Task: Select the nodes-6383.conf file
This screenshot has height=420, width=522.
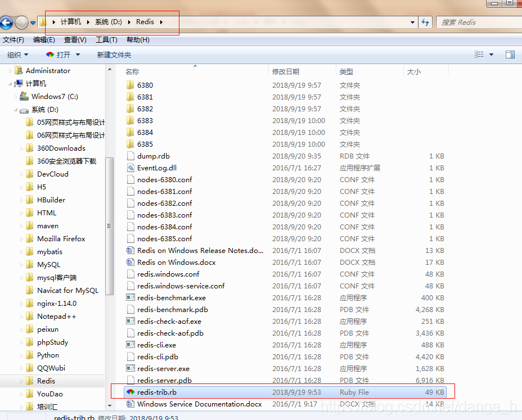Action: [x=164, y=215]
